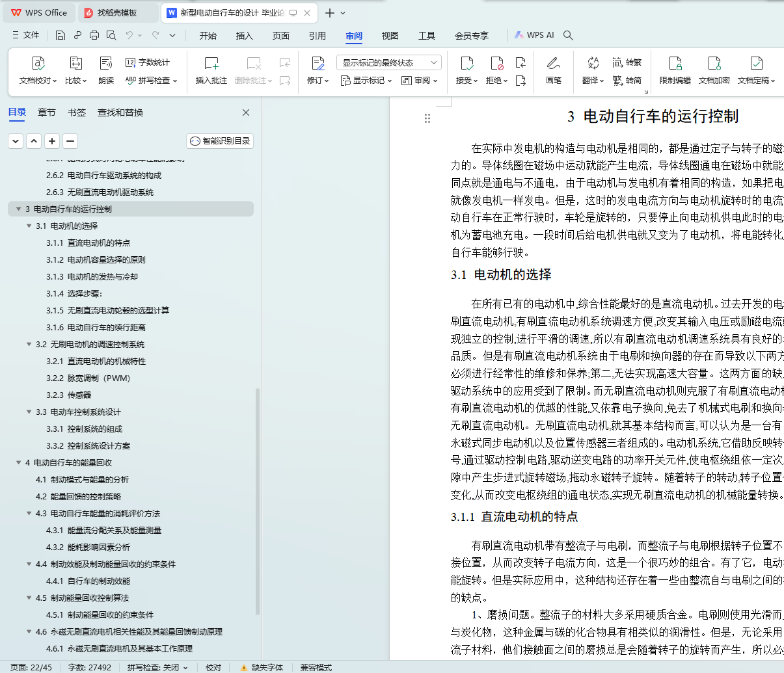Collapse the 4.5 制动能量回收控制算法 node

(x=29, y=598)
